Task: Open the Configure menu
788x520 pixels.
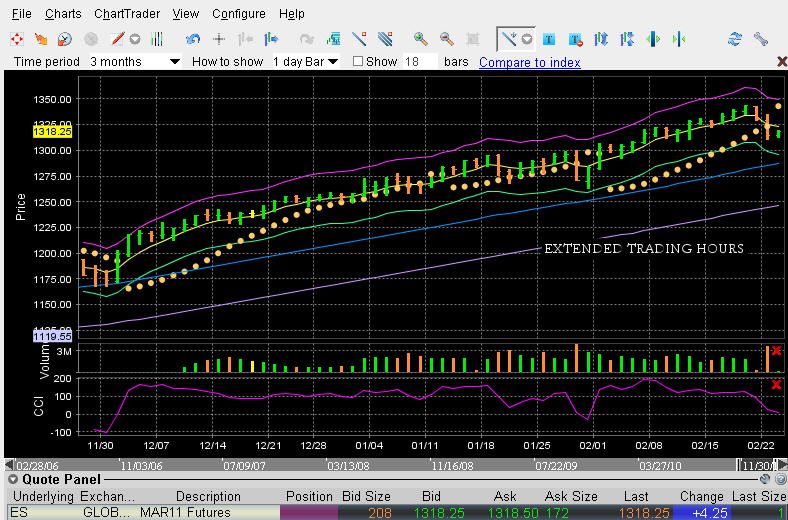Action: click(x=239, y=14)
